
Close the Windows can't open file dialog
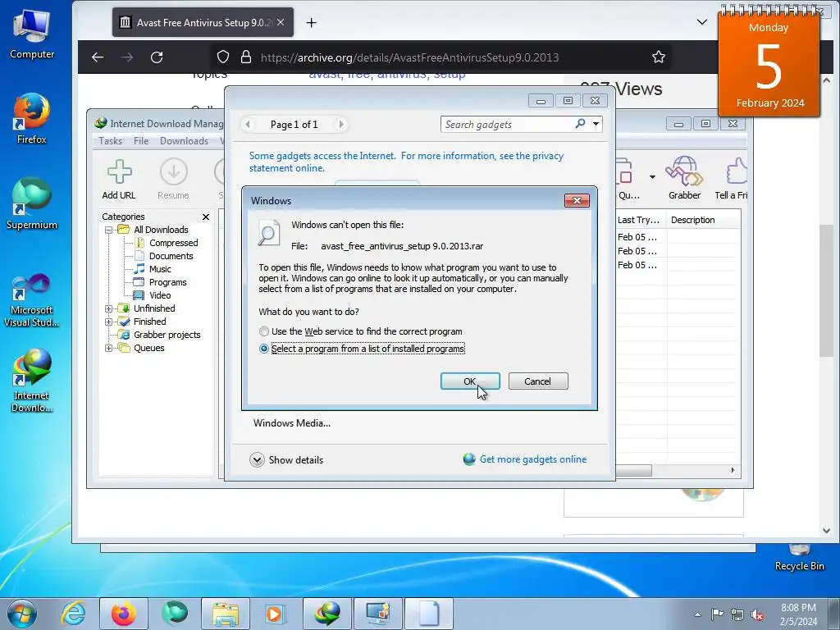tap(577, 200)
